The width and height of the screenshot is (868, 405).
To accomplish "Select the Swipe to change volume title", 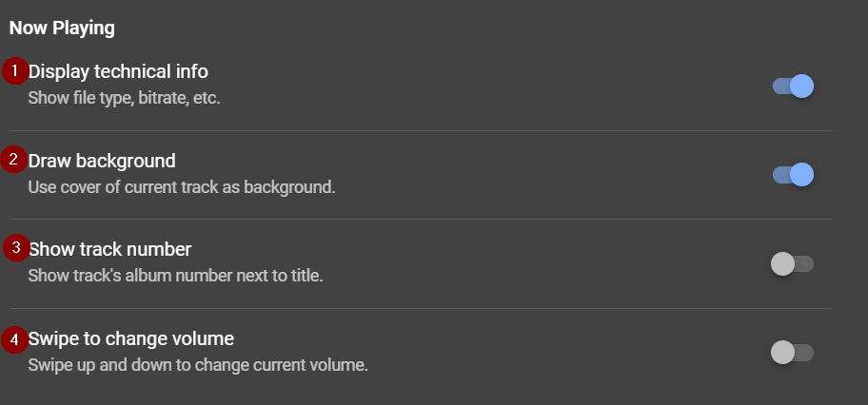I will pos(131,338).
